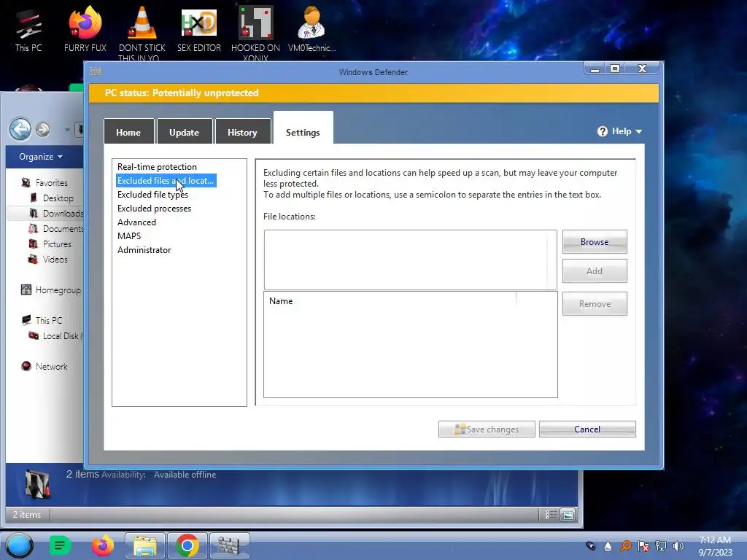The width and height of the screenshot is (747, 560).
Task: Select Real-time protection setting
Action: pos(157,167)
